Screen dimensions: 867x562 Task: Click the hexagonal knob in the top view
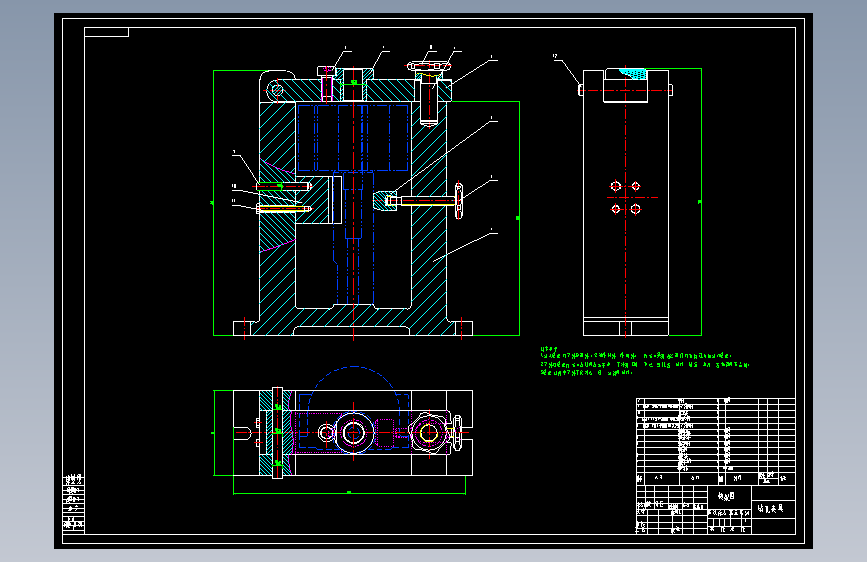point(429,433)
